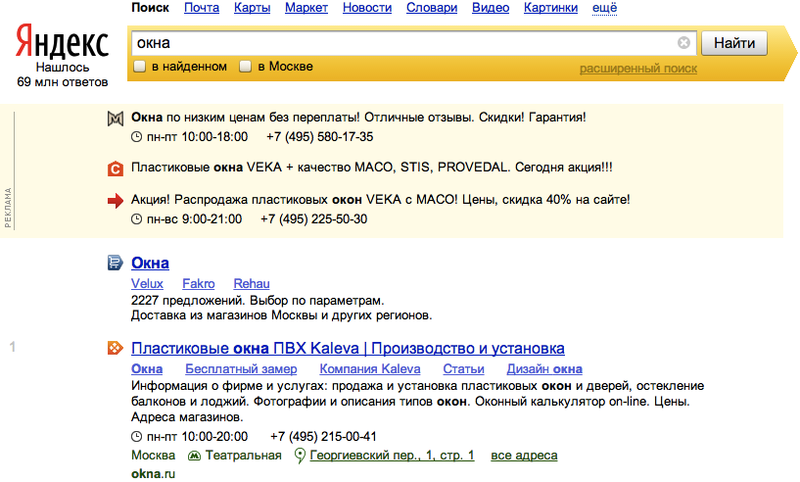Click the phone number +7 (495) 215-00-41

323,437
